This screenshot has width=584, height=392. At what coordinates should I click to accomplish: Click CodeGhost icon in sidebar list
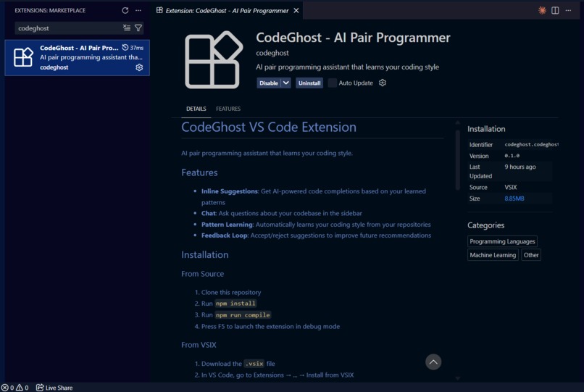[x=23, y=57]
